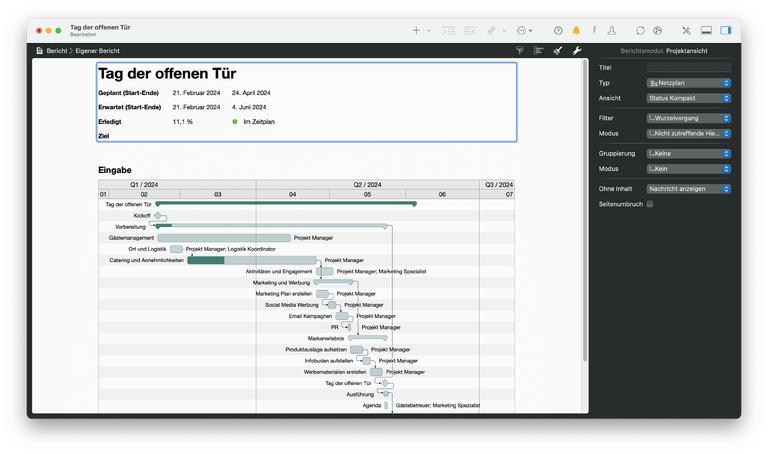Select the brush style icon
This screenshot has width=768, height=454.
coord(558,50)
